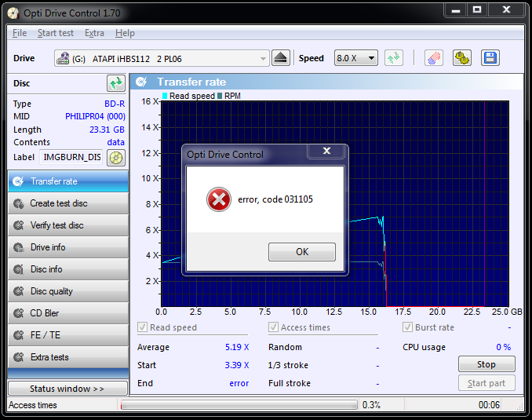Viewport: 532px width, 420px height.
Task: Open the options gear icon
Action: [x=461, y=58]
